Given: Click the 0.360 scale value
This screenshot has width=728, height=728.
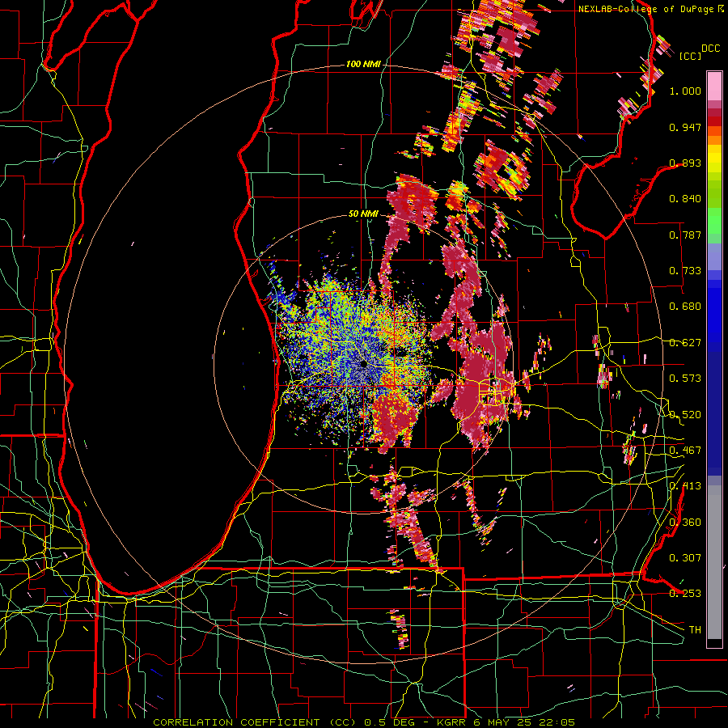Looking at the screenshot, I should [x=685, y=523].
